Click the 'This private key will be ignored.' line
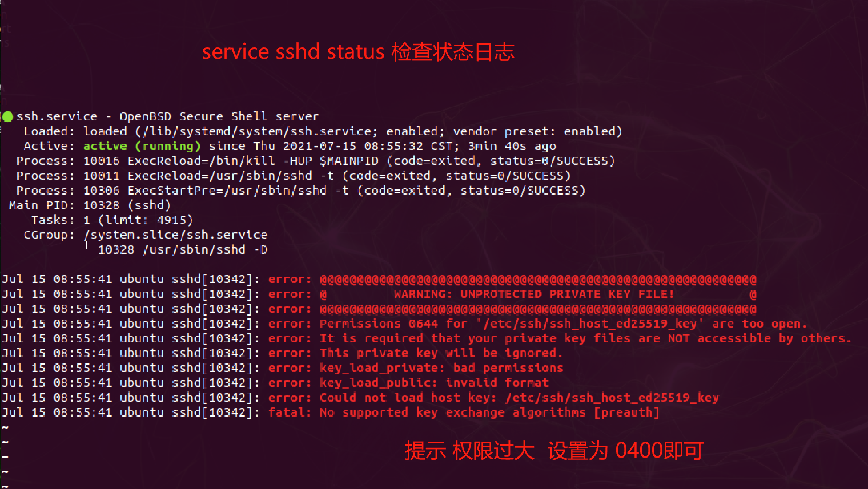 pos(441,354)
